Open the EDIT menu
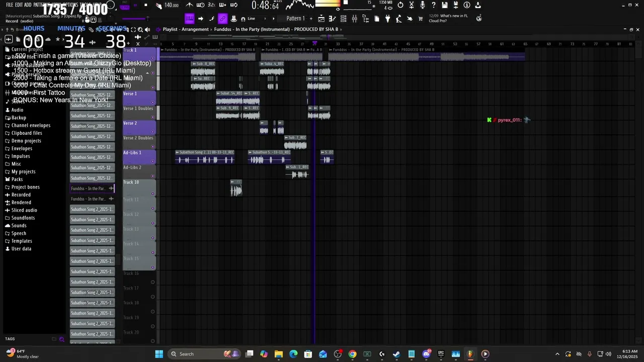644x362 pixels. tap(19, 5)
